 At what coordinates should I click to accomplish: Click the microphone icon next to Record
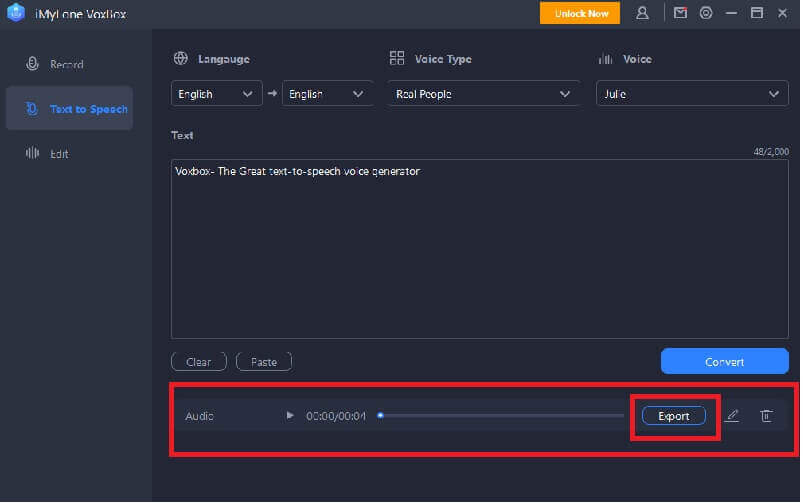tap(32, 64)
